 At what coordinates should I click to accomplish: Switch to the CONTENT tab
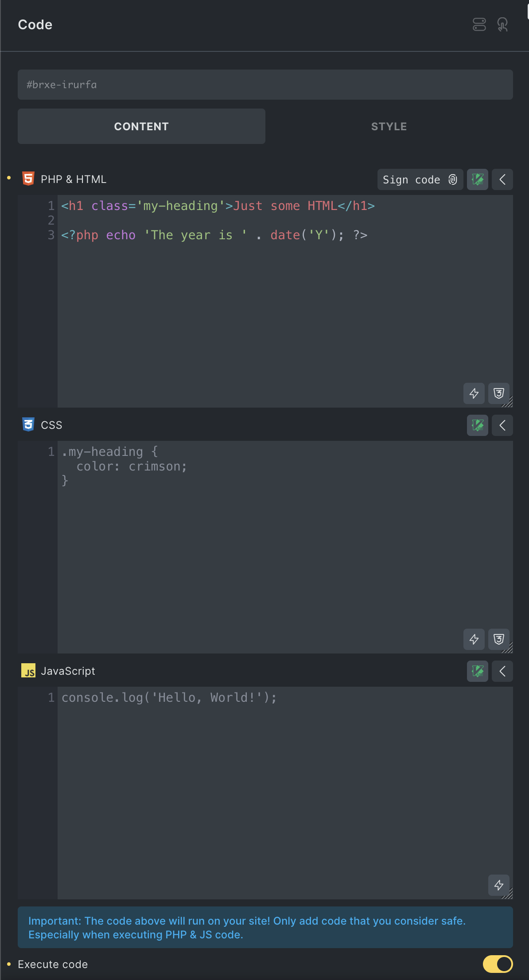141,126
